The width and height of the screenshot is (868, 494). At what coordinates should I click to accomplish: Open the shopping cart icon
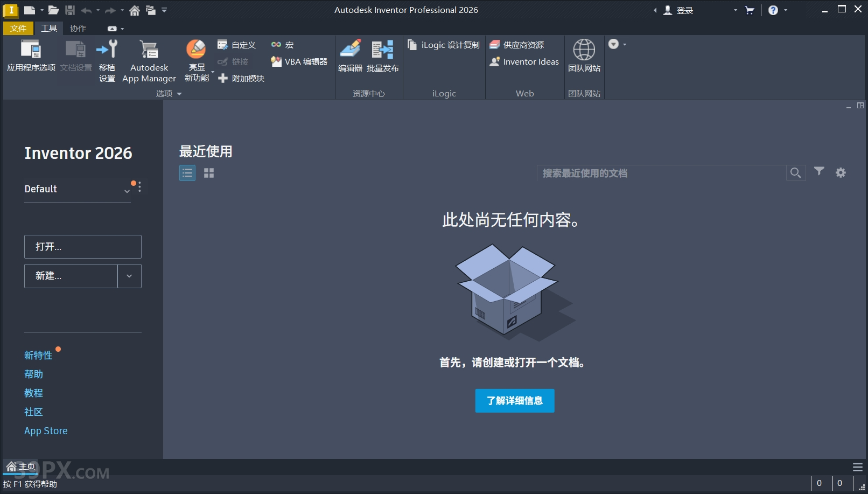pyautogui.click(x=750, y=10)
